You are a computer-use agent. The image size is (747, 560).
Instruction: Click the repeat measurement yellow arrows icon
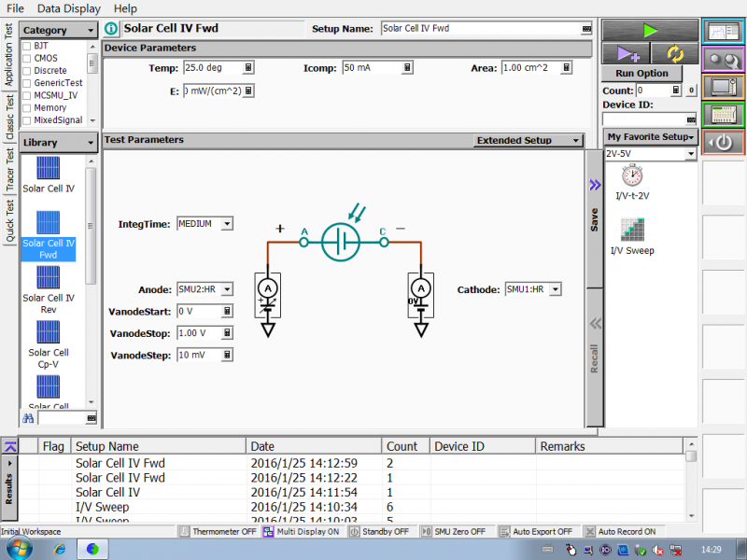click(674, 53)
